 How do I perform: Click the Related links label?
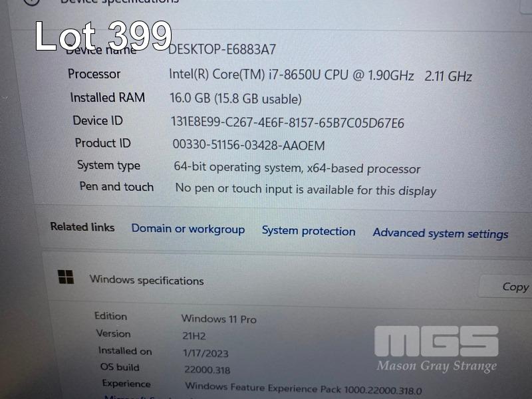(82, 227)
